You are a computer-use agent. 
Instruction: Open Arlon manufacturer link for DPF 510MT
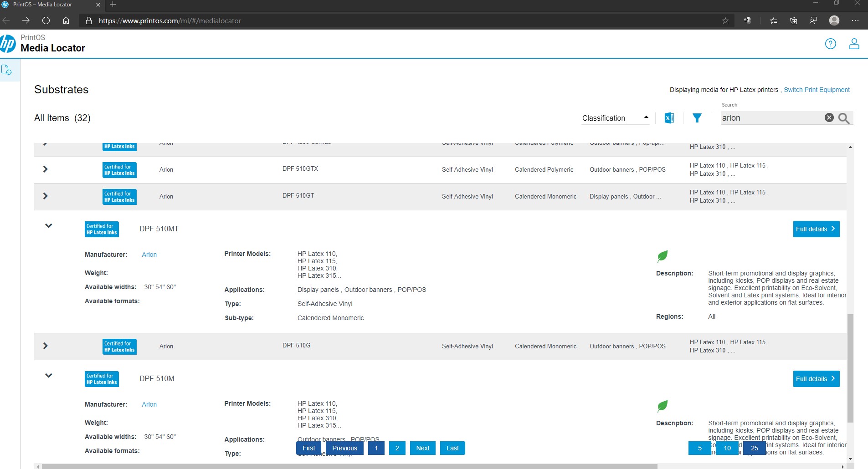point(149,255)
